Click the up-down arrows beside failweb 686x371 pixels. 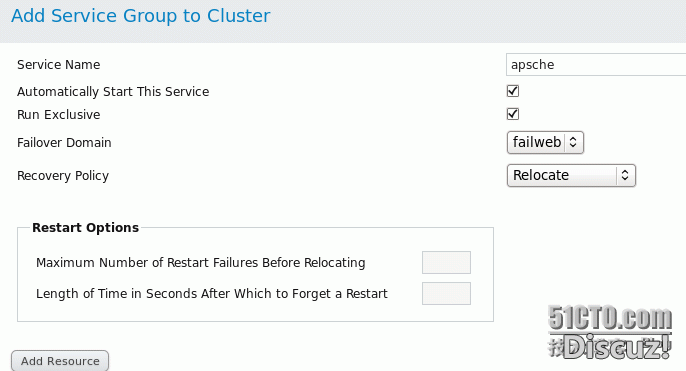pyautogui.click(x=573, y=143)
